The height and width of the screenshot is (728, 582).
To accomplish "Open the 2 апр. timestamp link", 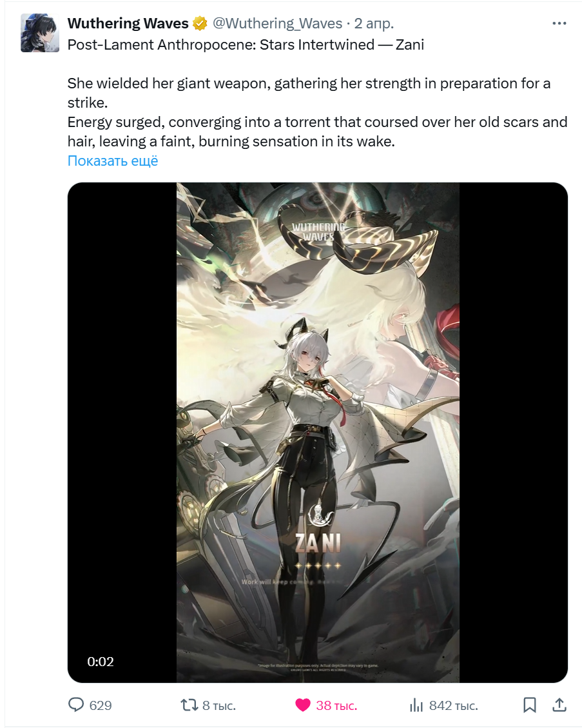I will tap(374, 23).
